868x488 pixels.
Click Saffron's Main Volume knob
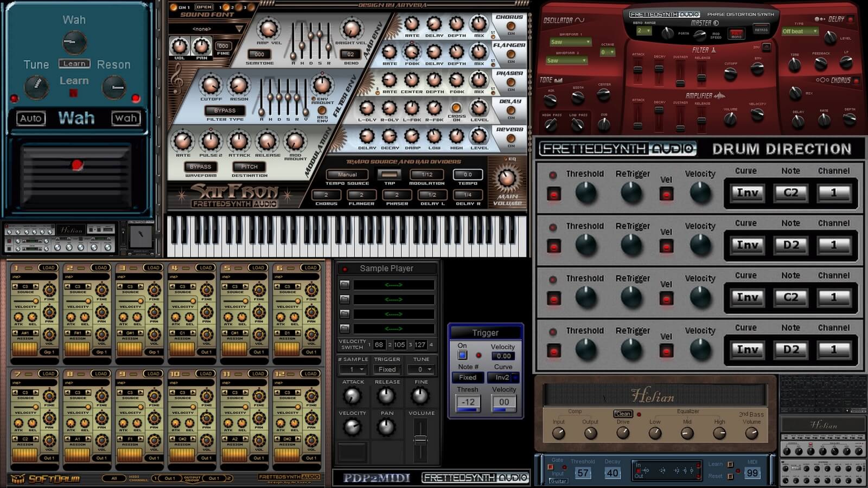(x=507, y=178)
